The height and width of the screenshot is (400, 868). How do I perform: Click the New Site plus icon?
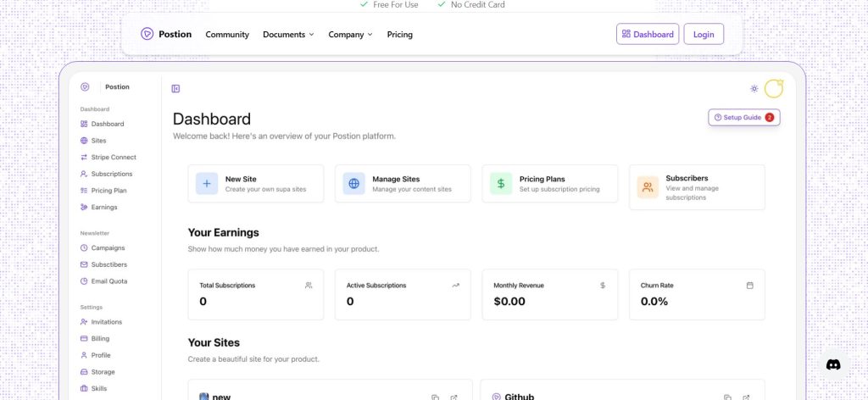(x=207, y=184)
